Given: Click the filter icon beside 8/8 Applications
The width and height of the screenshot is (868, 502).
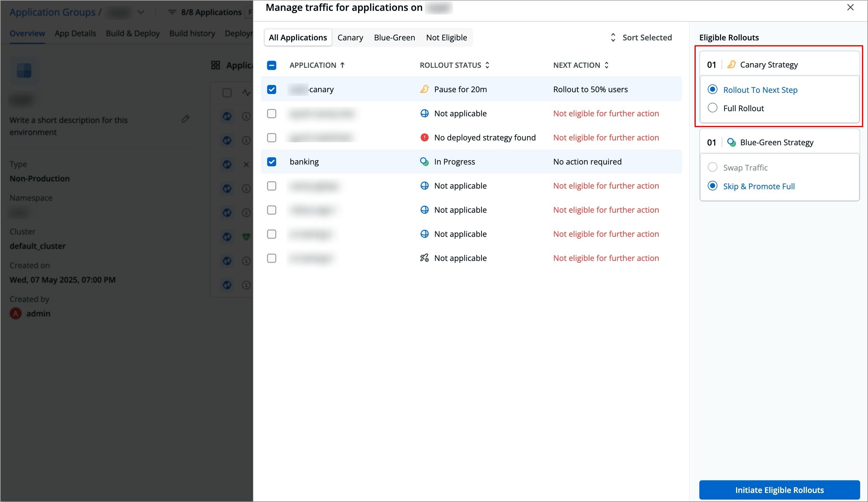Looking at the screenshot, I should (172, 12).
